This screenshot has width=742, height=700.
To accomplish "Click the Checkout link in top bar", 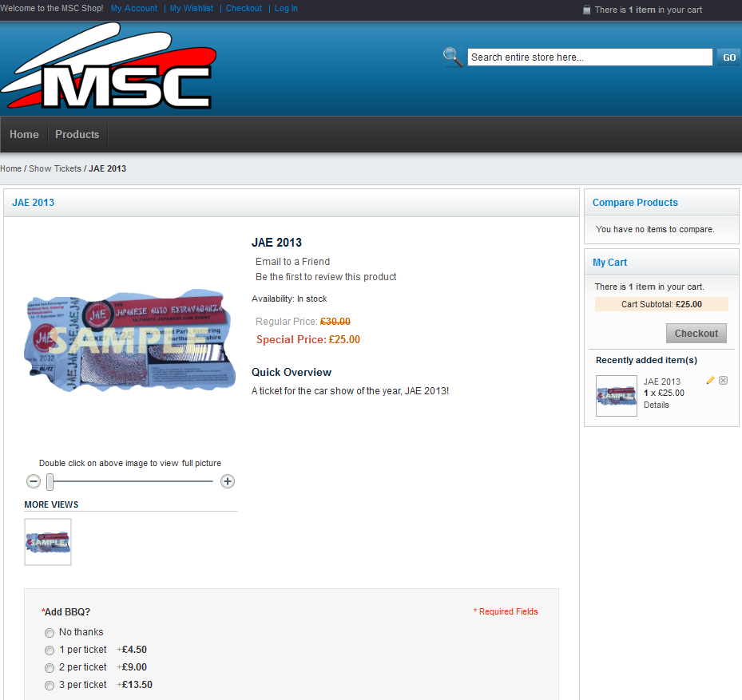I will (244, 9).
